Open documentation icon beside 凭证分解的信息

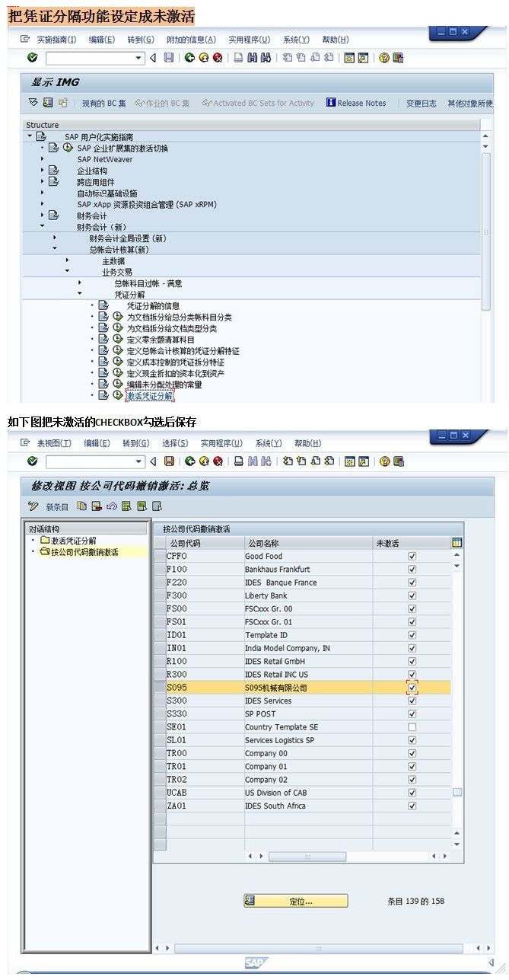(103, 306)
